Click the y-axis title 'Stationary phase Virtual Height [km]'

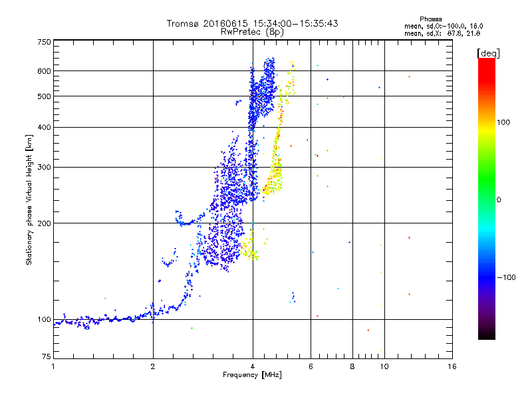[x=29, y=199]
